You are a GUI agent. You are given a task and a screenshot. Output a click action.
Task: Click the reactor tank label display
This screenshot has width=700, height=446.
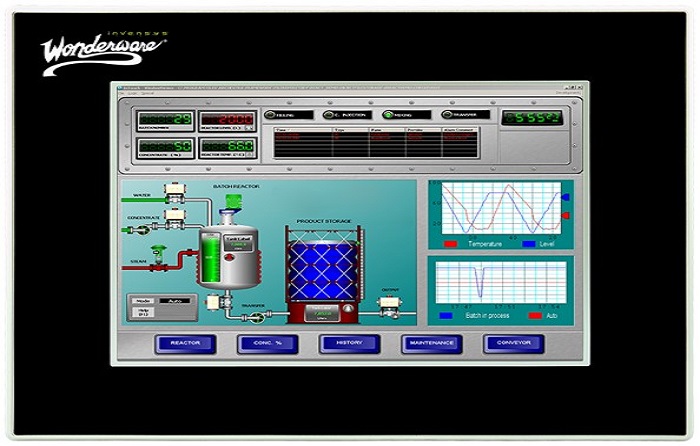click(x=238, y=244)
